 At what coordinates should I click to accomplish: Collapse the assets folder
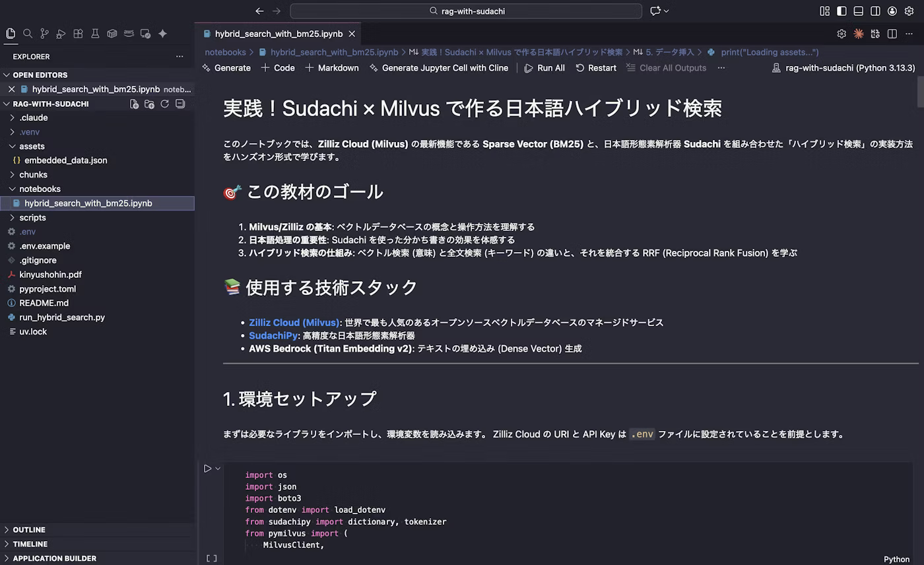(32, 146)
